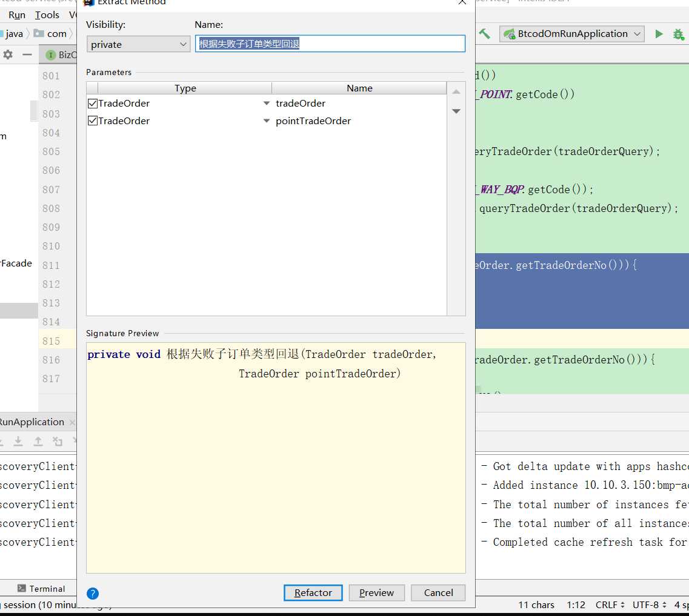Click the Type column header
This screenshot has height=616, width=689.
185,88
